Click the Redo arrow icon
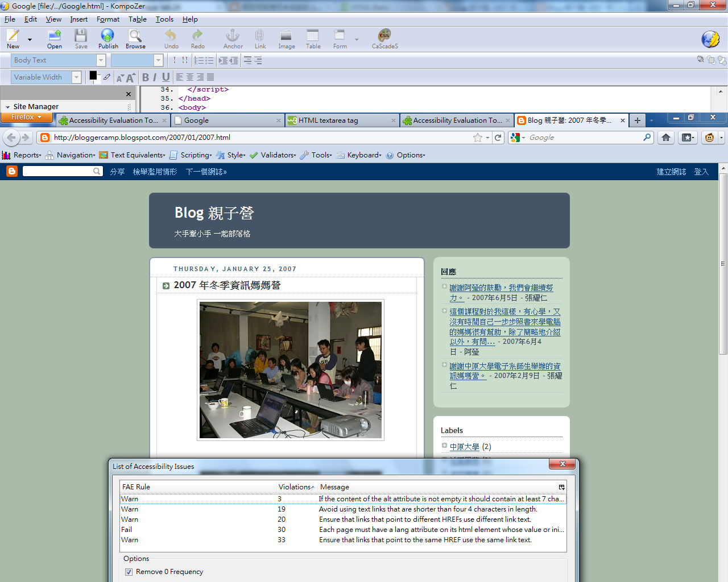This screenshot has width=728, height=582. [x=197, y=39]
